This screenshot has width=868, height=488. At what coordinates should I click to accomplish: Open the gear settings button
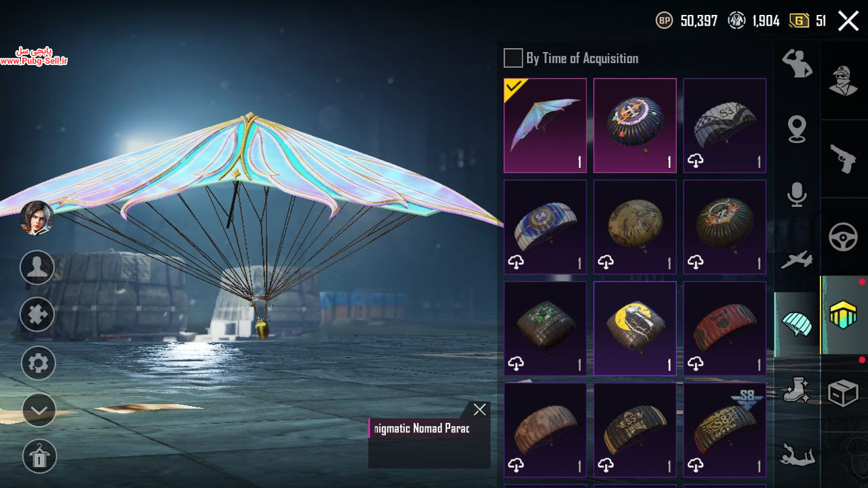tap(38, 363)
